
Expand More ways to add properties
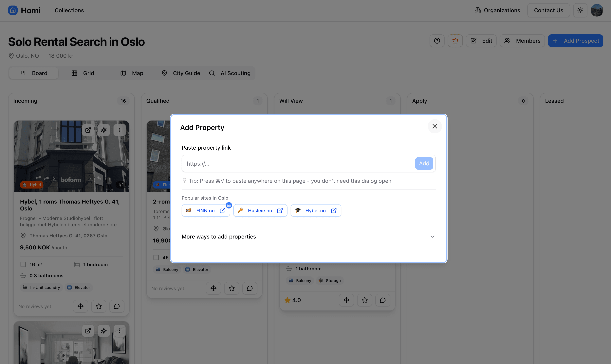point(308,237)
